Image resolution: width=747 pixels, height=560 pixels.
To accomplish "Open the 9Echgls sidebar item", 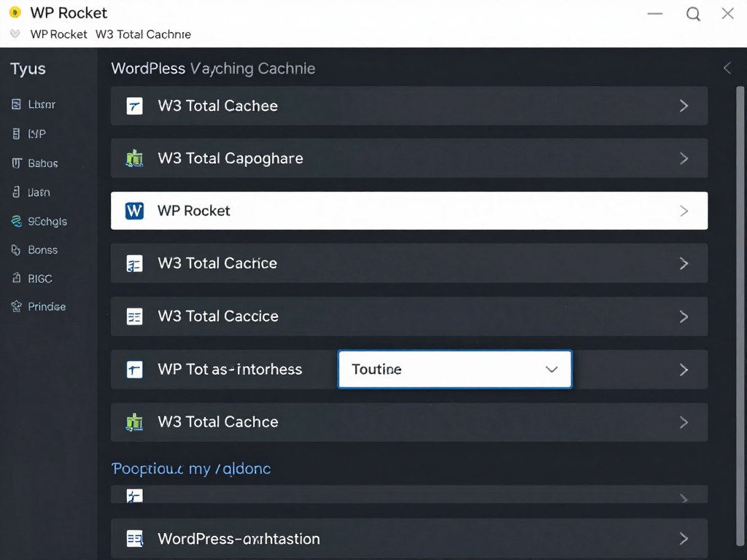I will [47, 222].
